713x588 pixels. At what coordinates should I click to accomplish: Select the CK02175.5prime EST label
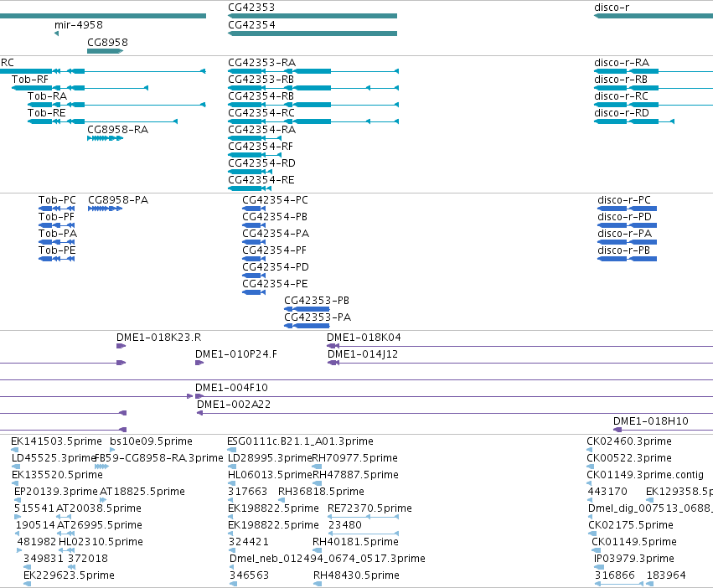click(x=631, y=526)
